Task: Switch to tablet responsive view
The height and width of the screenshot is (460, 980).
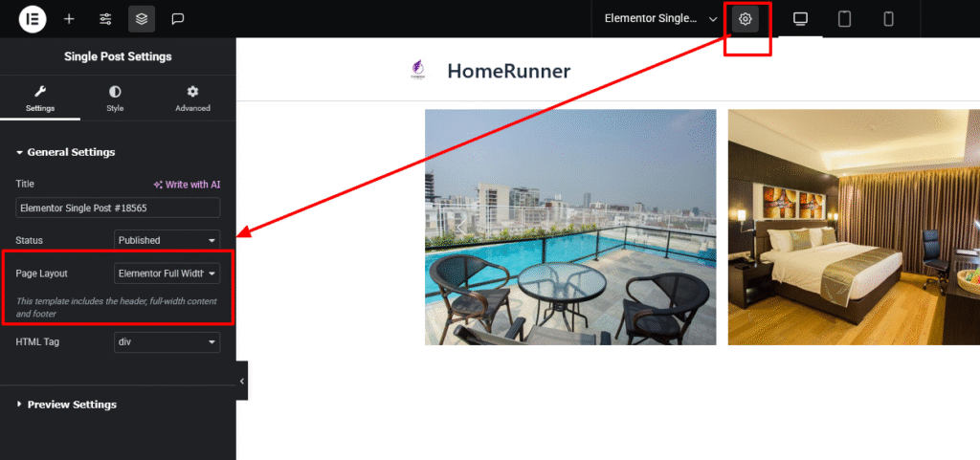Action: (844, 19)
